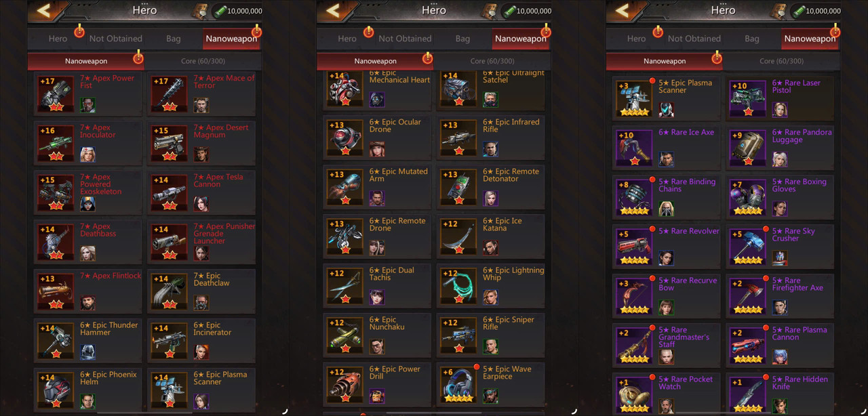
Task: Open Not Obtained tab in the rightmost screen
Action: pos(694,39)
